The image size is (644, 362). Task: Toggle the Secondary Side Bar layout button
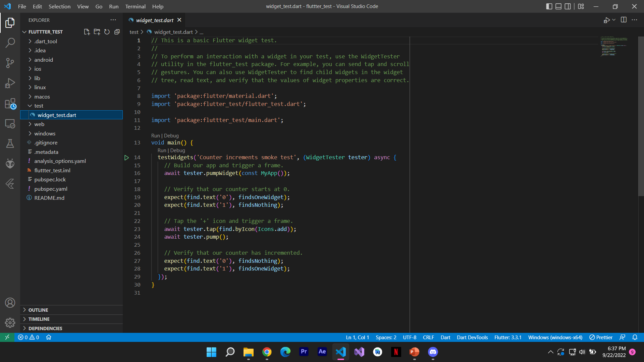(568, 6)
